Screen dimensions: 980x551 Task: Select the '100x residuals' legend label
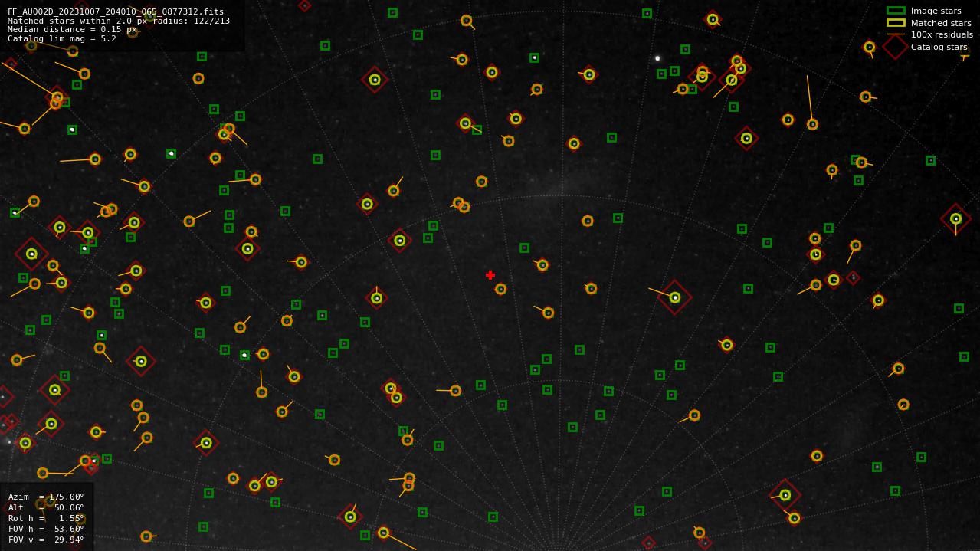[942, 34]
